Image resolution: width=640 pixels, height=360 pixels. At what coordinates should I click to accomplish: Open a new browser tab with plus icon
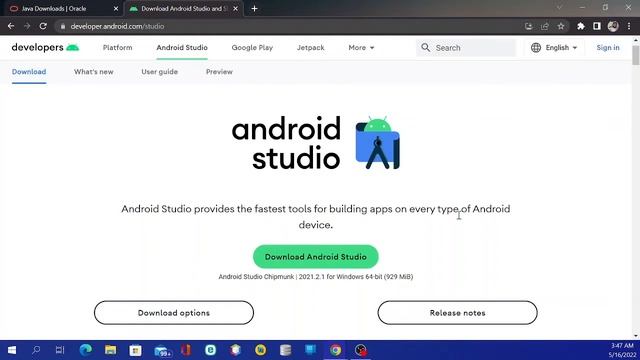[x=254, y=8]
